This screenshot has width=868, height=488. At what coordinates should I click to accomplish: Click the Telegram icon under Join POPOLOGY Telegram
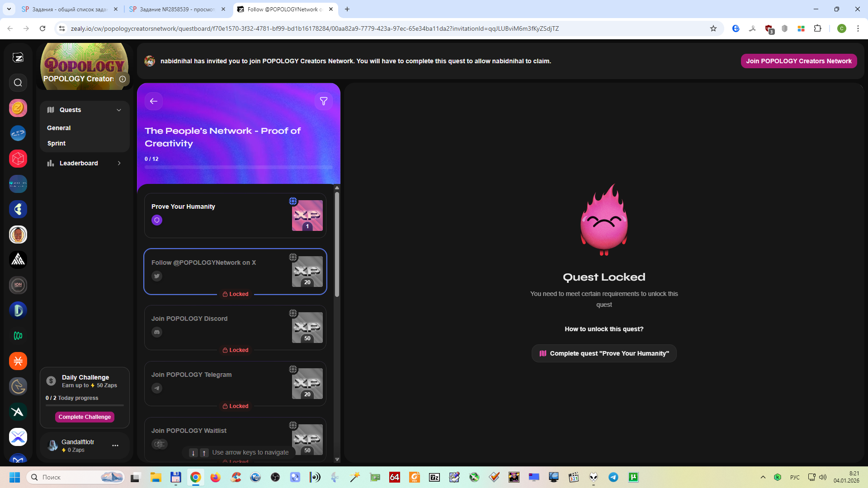(157, 388)
